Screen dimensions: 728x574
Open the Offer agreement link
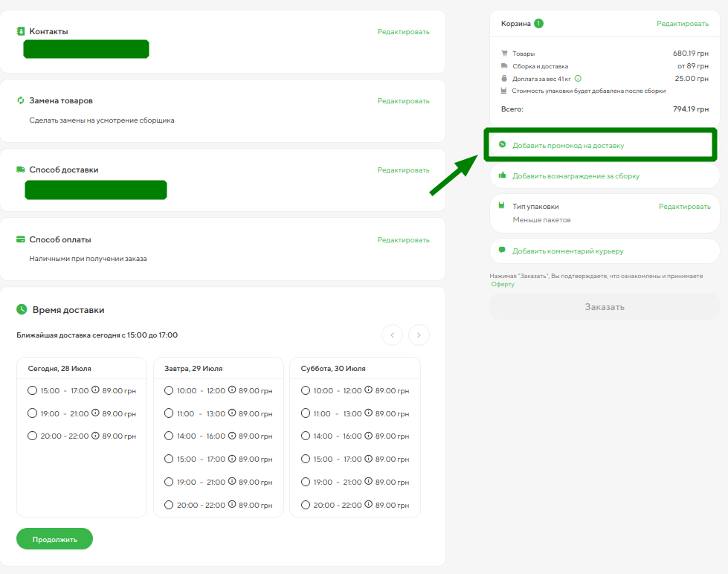click(x=503, y=285)
